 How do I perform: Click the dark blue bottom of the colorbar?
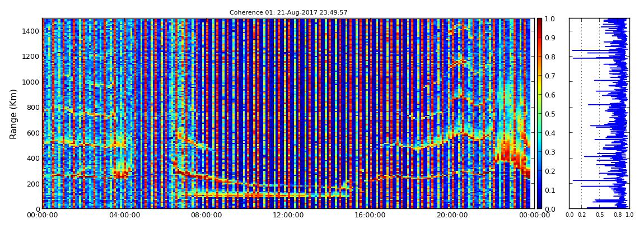(x=540, y=204)
